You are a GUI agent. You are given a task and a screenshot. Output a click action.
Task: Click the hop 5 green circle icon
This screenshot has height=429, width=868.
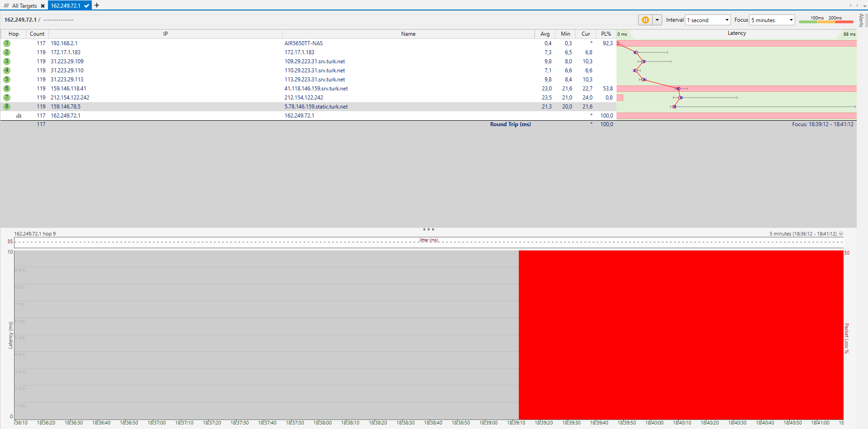(7, 80)
